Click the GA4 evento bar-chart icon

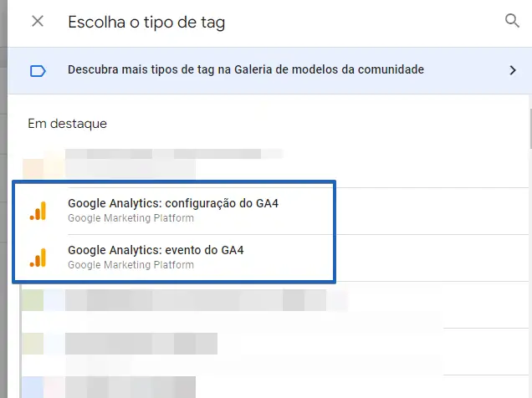(38, 257)
